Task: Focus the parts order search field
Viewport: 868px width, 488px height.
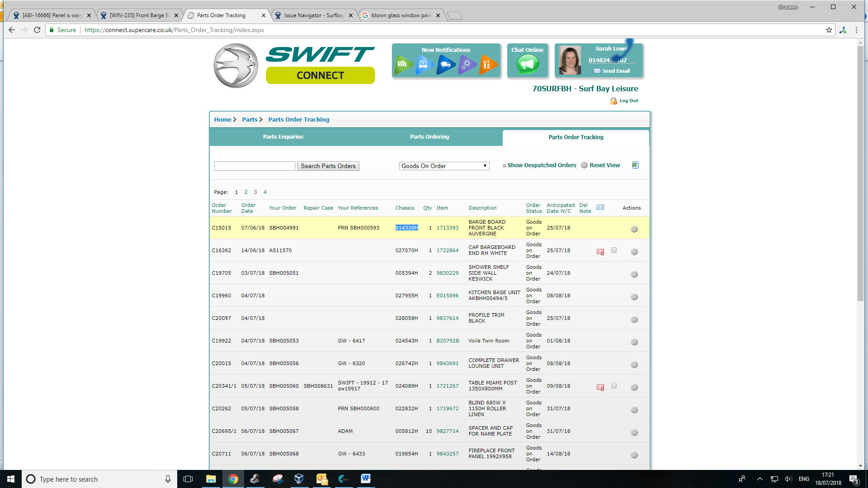Action: [x=255, y=166]
